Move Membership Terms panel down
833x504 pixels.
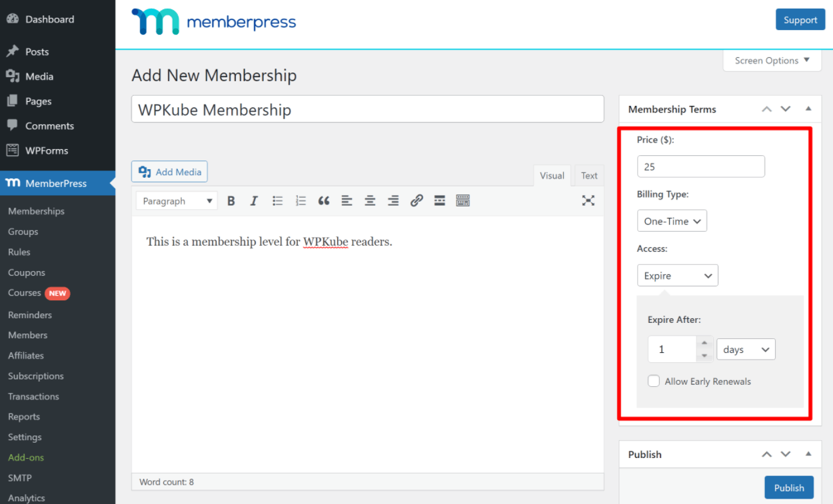tap(786, 109)
